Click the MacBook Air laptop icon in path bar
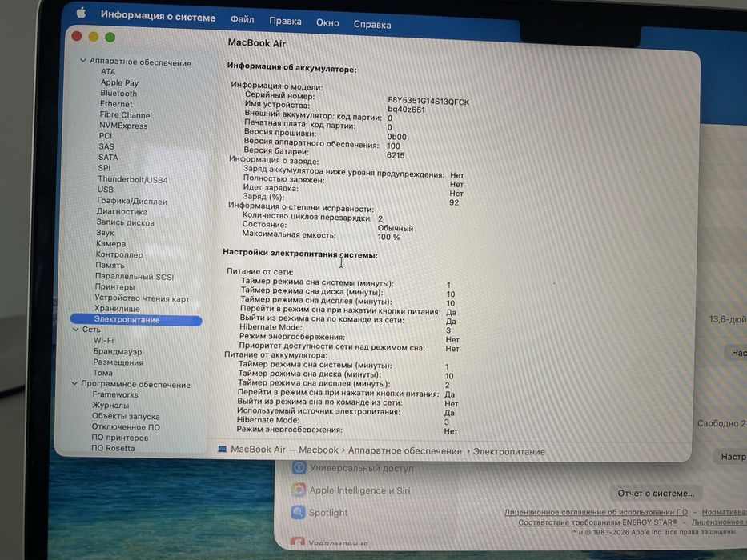The width and height of the screenshot is (747, 560). [x=222, y=449]
